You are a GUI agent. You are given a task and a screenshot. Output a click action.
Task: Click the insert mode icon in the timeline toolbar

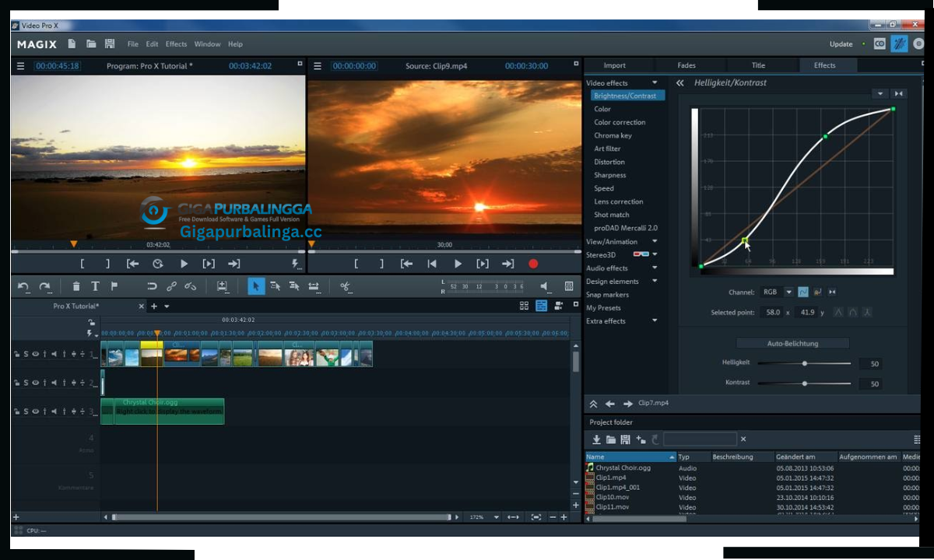(222, 286)
